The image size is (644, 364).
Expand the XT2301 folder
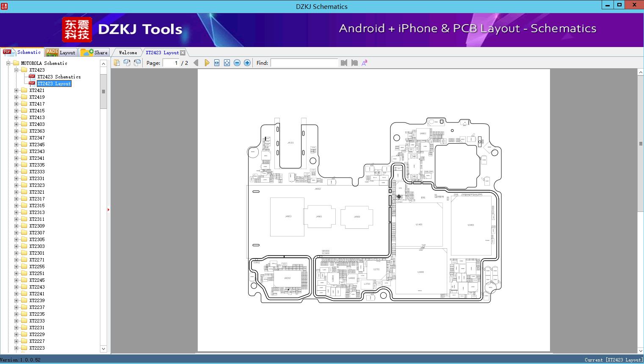[x=16, y=253]
